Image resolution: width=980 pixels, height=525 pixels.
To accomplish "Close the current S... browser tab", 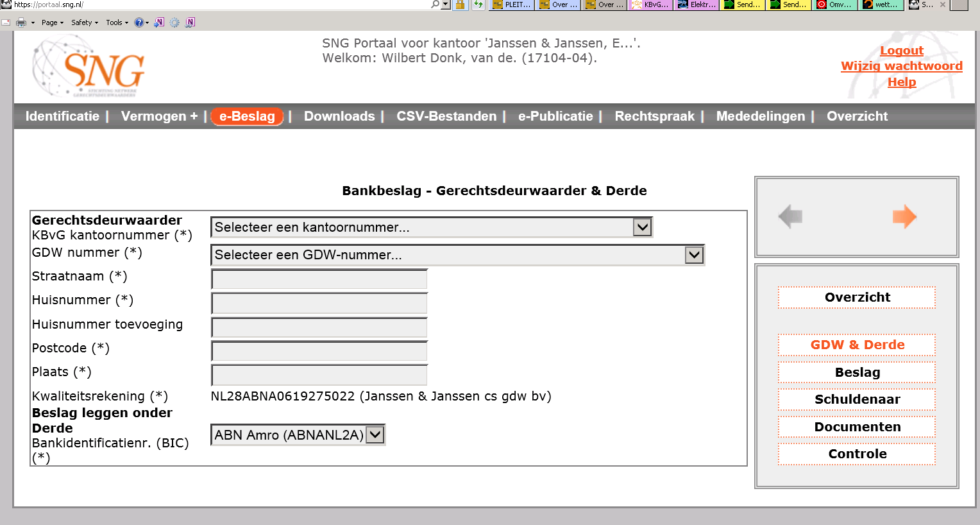I will 943,4.
